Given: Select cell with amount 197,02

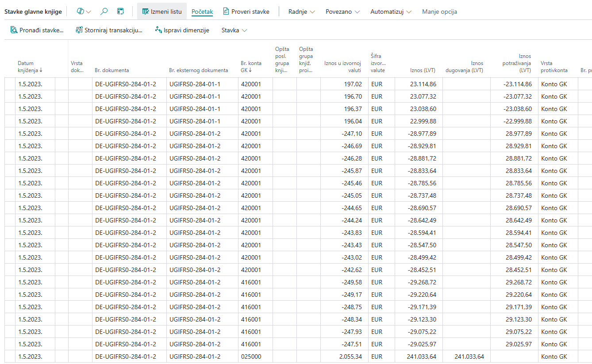Looking at the screenshot, I should click(344, 84).
